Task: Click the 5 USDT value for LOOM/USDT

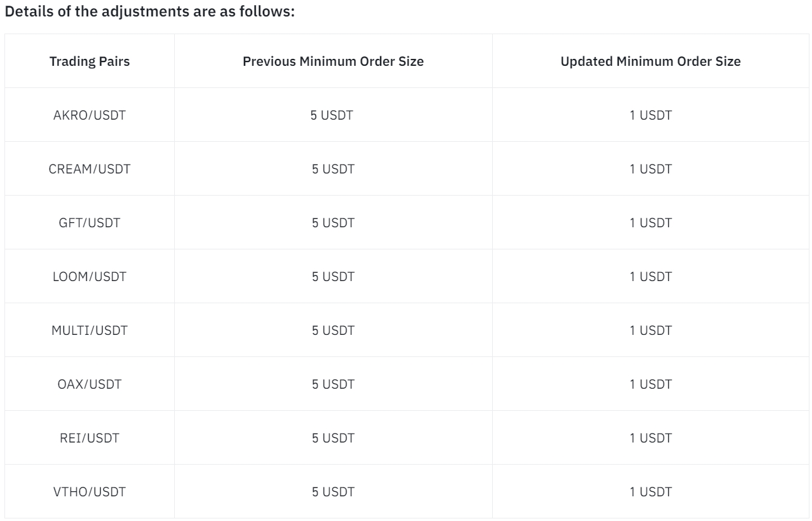Action: [333, 277]
